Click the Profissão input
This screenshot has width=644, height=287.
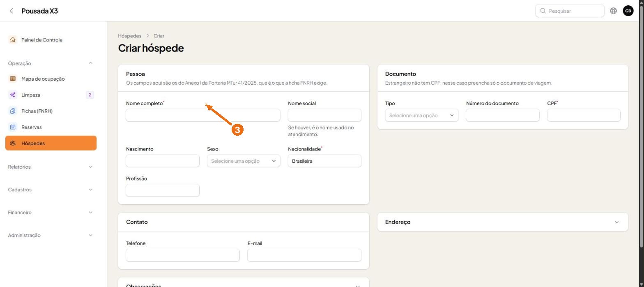coord(163,190)
